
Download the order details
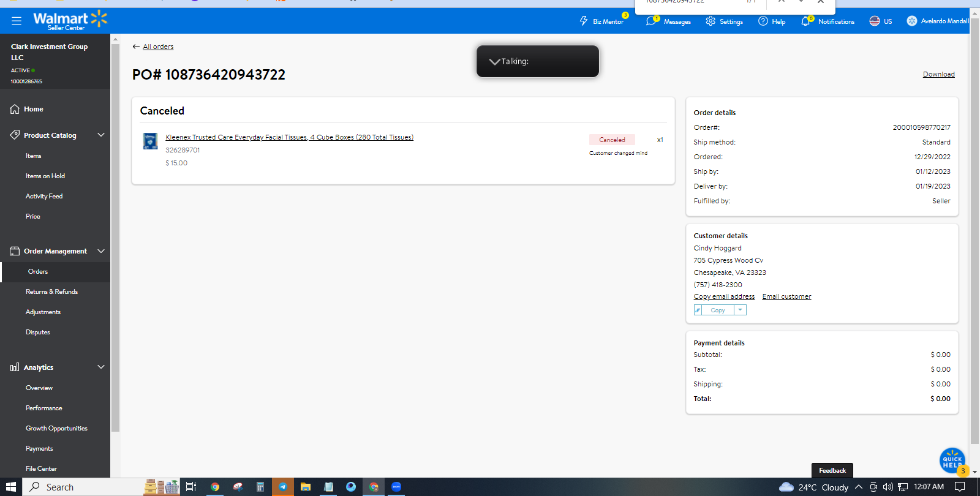(939, 74)
